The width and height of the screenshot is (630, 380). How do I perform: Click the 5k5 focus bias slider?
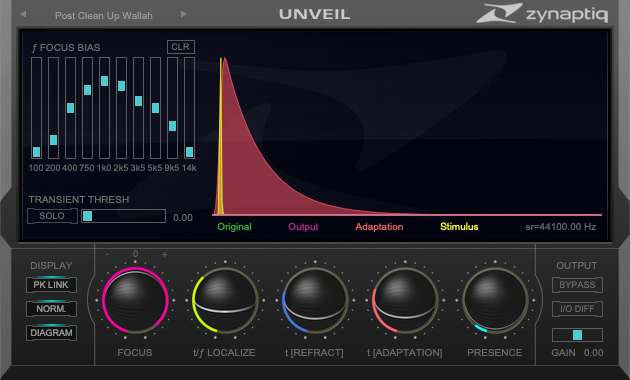[155, 108]
